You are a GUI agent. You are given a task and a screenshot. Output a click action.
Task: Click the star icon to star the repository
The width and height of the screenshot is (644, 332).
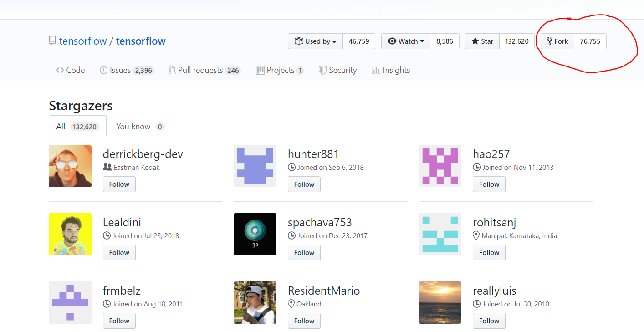click(475, 41)
